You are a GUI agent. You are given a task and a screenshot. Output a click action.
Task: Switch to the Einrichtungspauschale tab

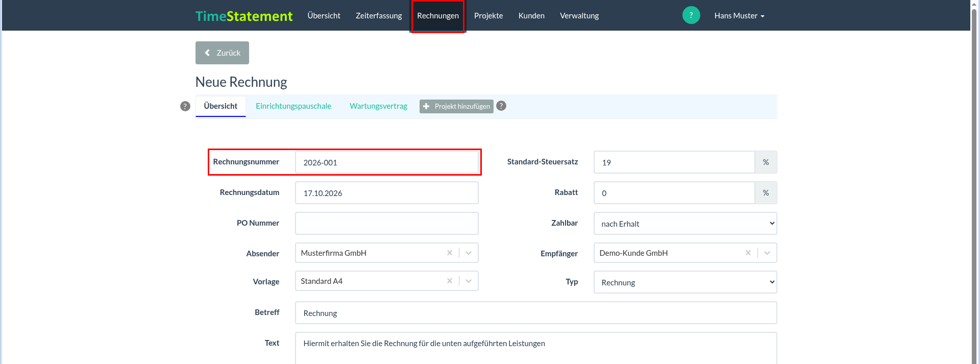pos(293,106)
